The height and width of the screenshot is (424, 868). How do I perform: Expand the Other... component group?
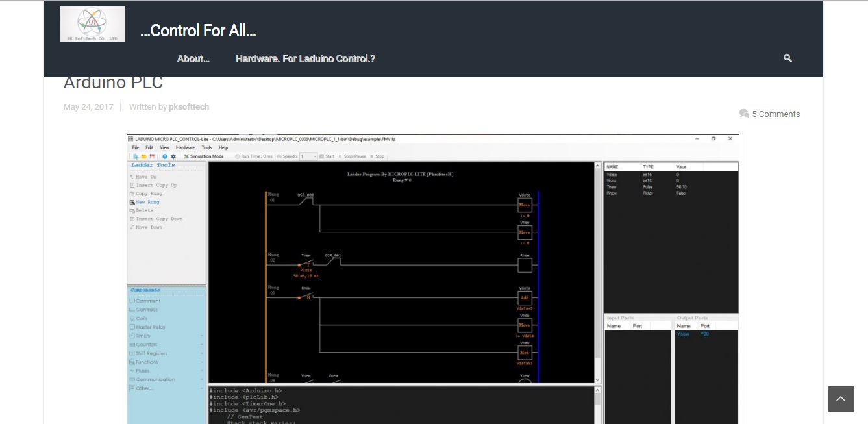[166, 388]
